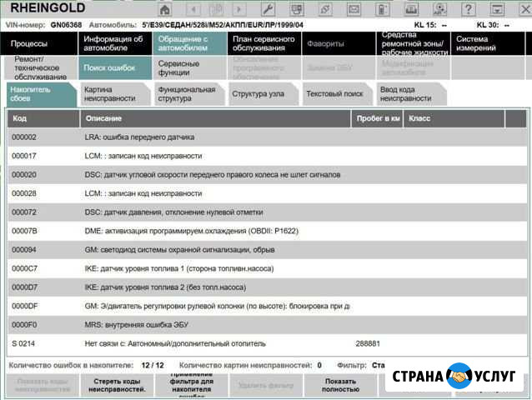Screen dimensions: 532x400
Task: Click VIN number GN06368
Action: (66, 25)
